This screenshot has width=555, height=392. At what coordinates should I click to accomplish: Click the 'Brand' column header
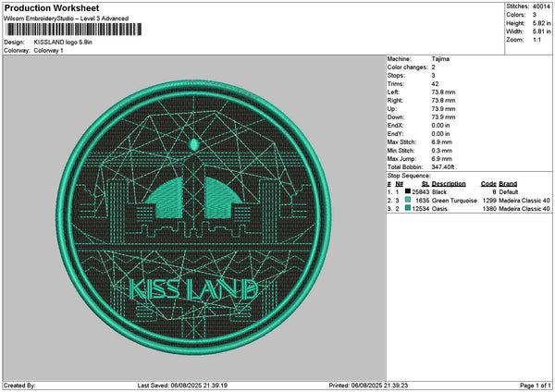(x=508, y=184)
